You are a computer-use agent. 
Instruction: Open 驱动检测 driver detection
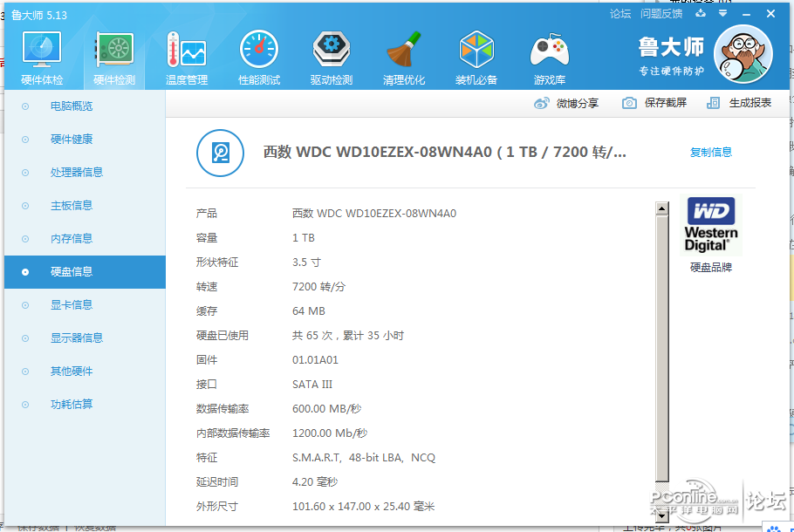coord(332,58)
